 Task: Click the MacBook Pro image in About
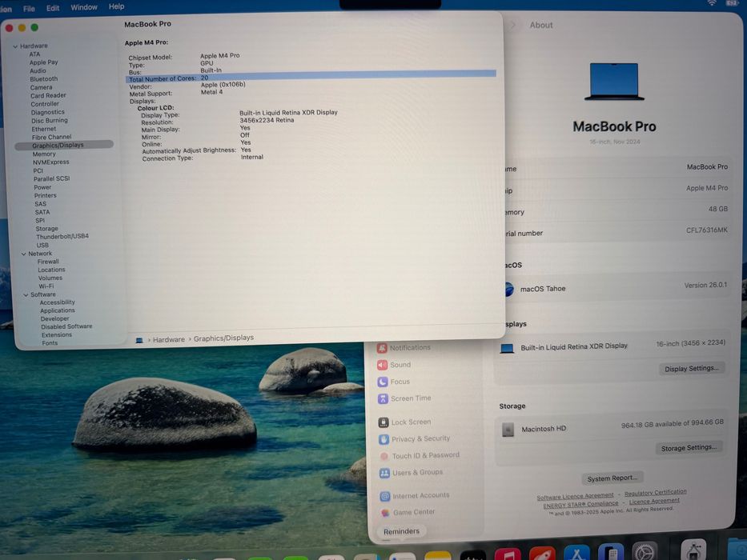614,82
